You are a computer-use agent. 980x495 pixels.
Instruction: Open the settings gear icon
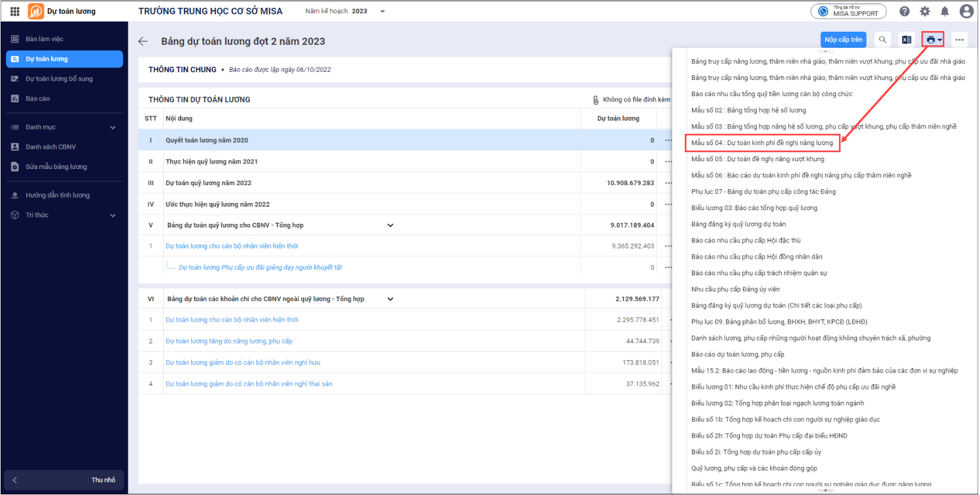(x=925, y=11)
